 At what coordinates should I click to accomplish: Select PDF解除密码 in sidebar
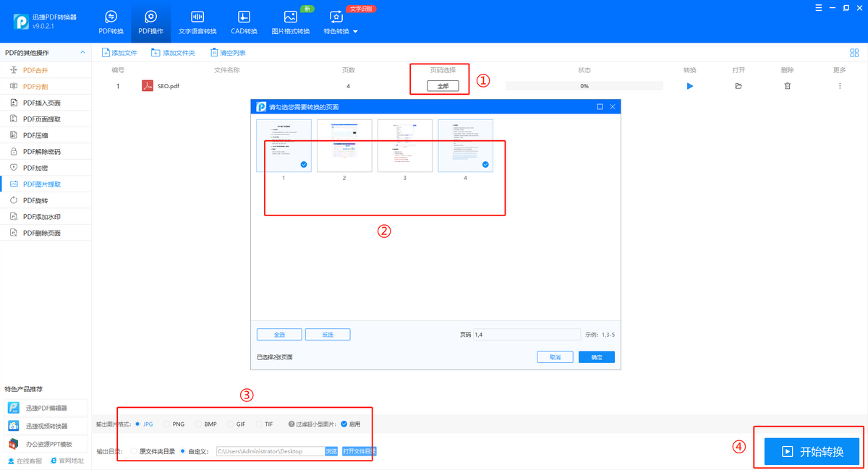point(46,152)
